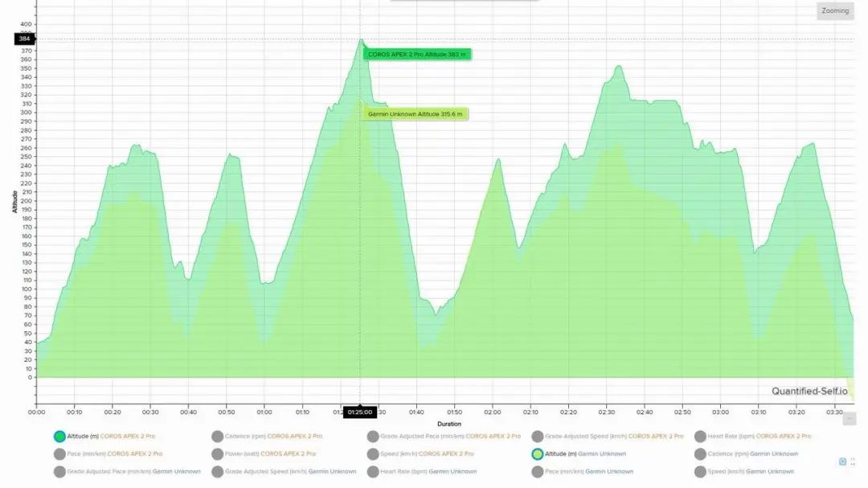Show Speed (km/h) COROS APEX 2 Pro series
Screen dimensions: 868x488
(373, 454)
